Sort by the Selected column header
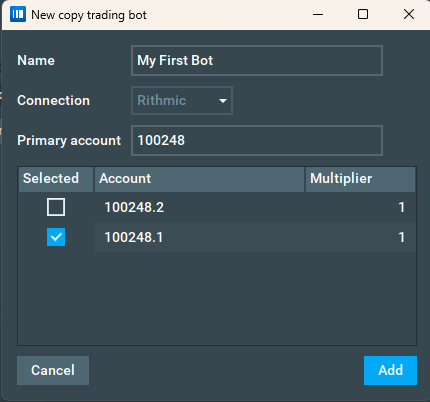Image resolution: width=430 pixels, height=402 pixels. click(56, 179)
